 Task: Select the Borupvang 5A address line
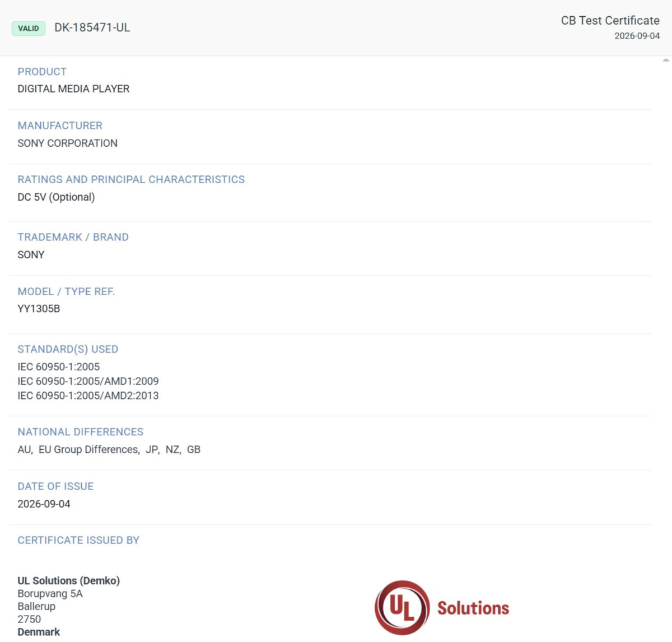tap(50, 594)
